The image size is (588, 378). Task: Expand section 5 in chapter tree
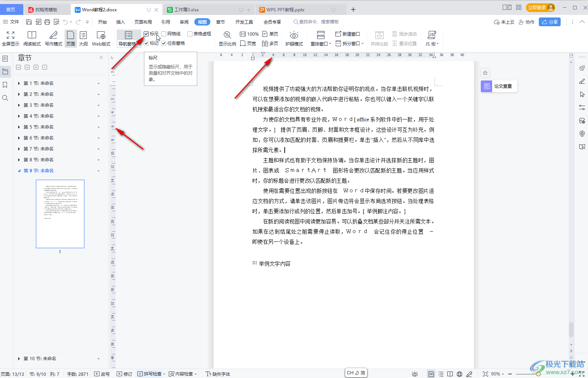pyautogui.click(x=19, y=127)
